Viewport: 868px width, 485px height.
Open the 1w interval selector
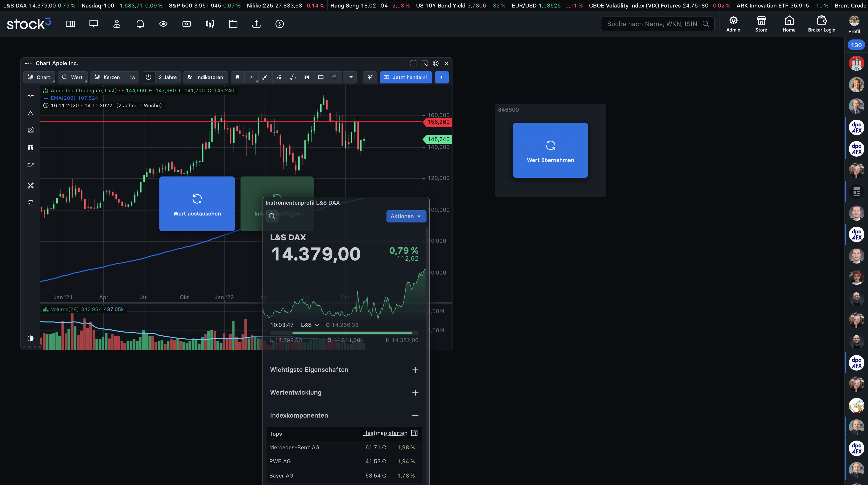(132, 77)
